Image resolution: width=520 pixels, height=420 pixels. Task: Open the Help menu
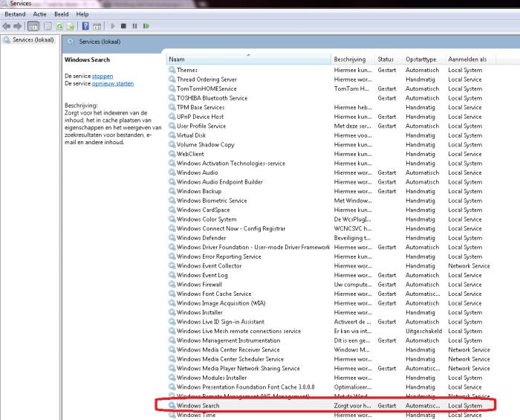82,14
